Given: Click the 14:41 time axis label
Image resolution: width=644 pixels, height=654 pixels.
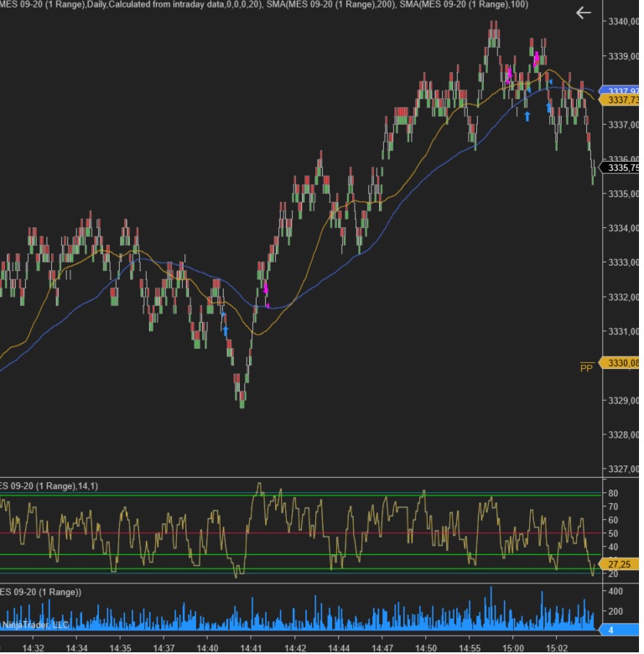Looking at the screenshot, I should [251, 648].
